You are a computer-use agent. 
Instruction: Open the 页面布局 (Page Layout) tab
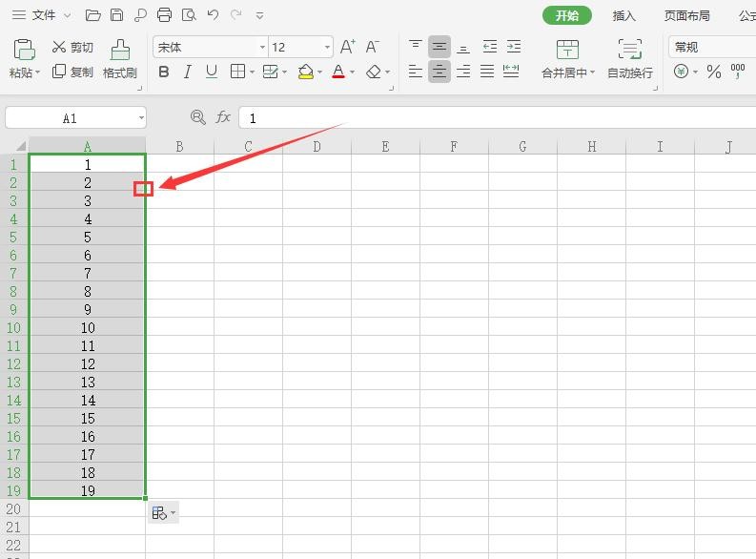pyautogui.click(x=686, y=15)
